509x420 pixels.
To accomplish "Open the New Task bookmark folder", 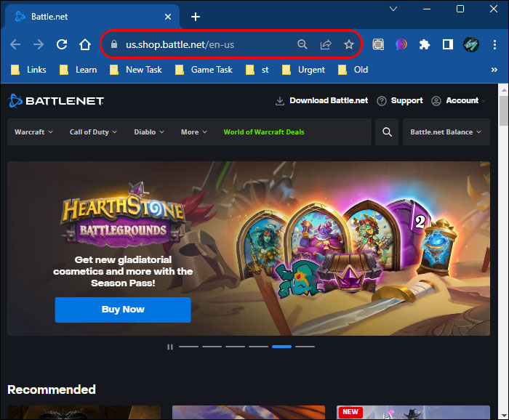I will point(136,70).
